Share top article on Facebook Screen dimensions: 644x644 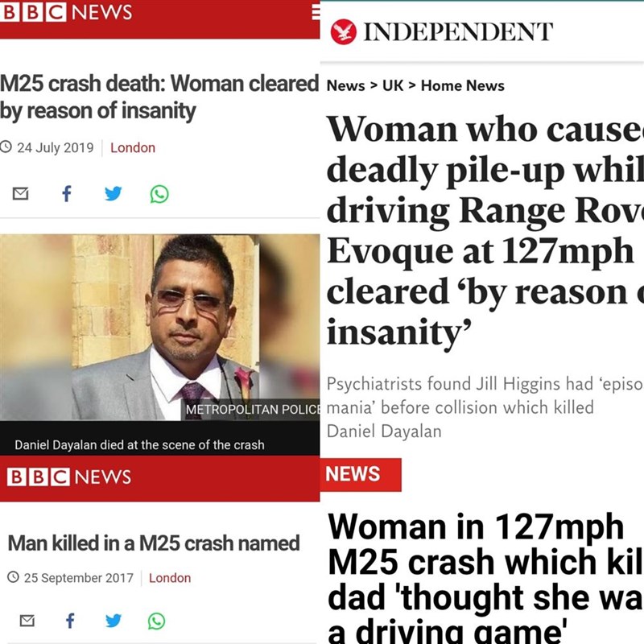pyautogui.click(x=67, y=193)
